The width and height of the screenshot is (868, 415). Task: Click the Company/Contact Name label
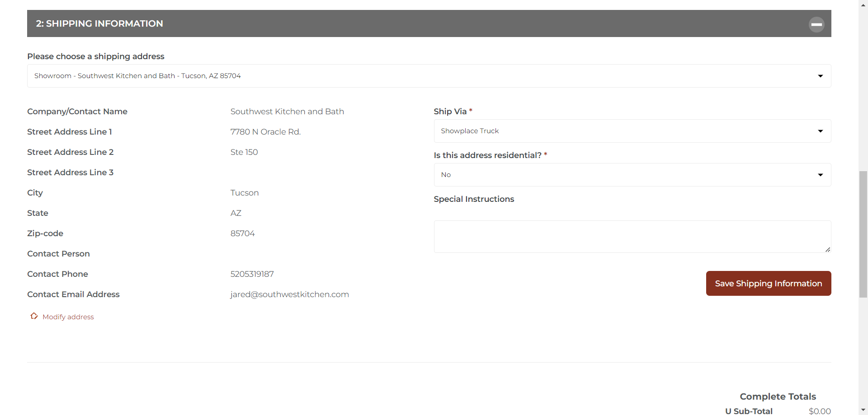coord(77,112)
